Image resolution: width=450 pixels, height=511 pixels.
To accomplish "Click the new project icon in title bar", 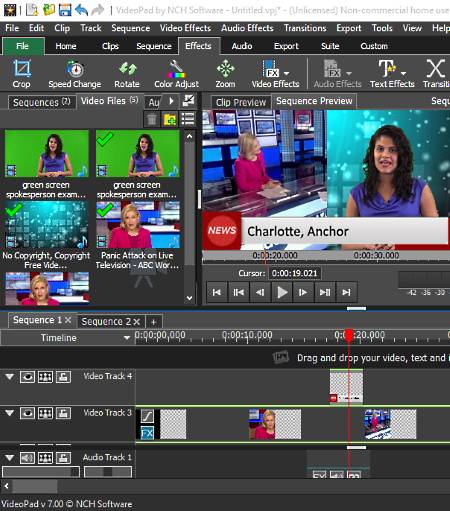I will (32, 10).
